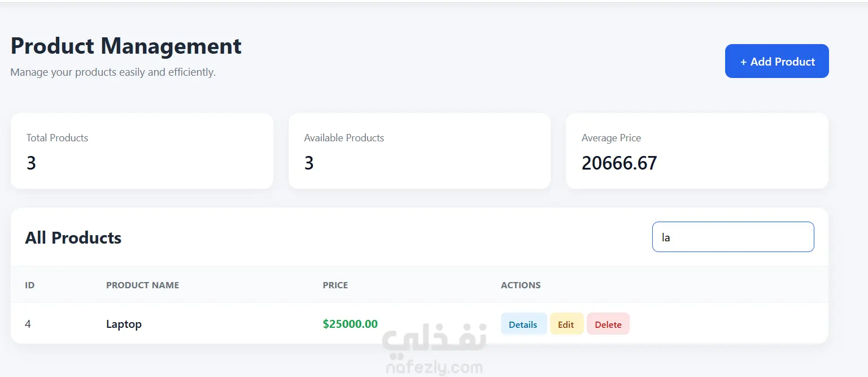868x377 pixels.
Task: Select the Average Price stat card
Action: click(x=697, y=151)
